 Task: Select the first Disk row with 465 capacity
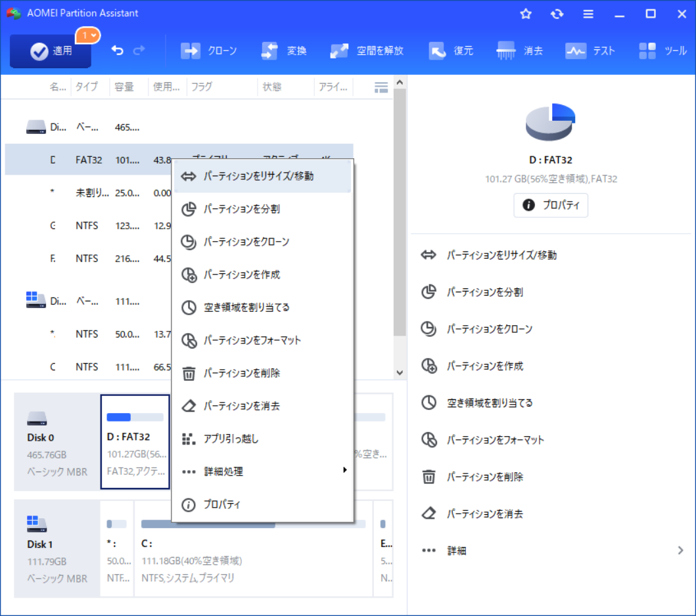(x=179, y=127)
